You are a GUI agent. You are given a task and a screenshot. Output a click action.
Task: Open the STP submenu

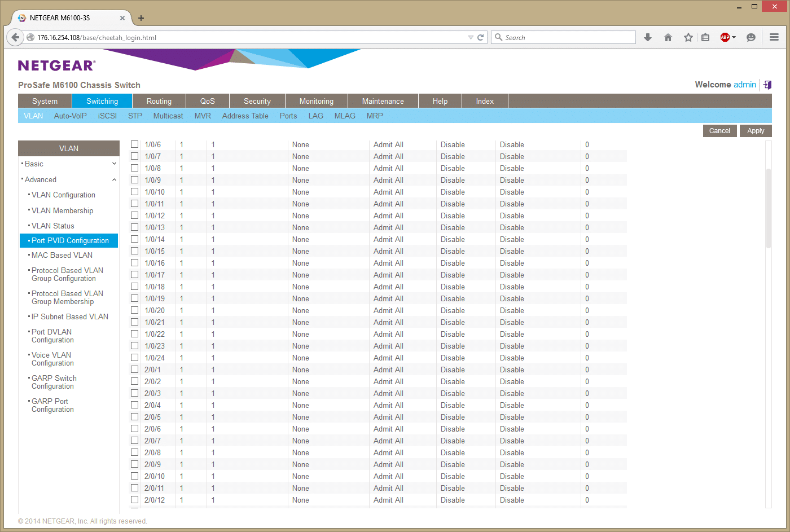click(x=135, y=116)
